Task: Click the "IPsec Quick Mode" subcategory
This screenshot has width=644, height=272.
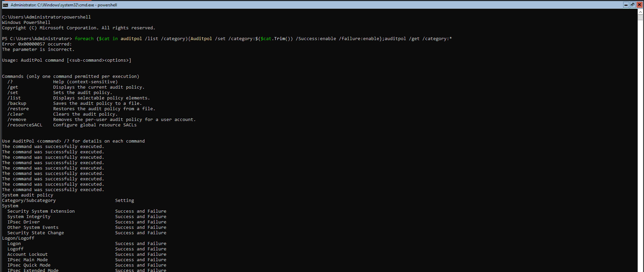Action: click(29, 264)
